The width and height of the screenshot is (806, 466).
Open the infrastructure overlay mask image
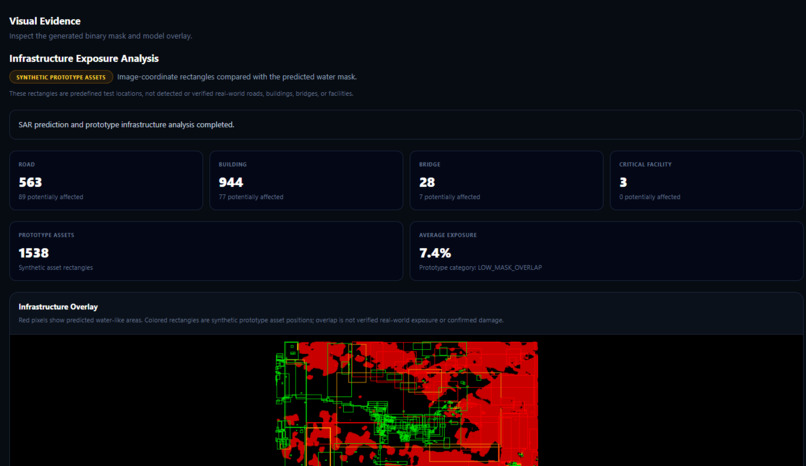point(407,404)
